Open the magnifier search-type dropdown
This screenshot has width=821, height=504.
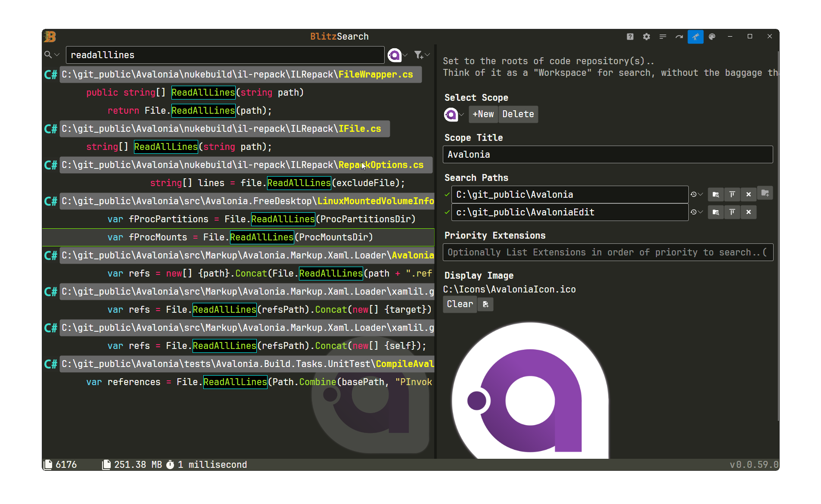click(x=52, y=55)
